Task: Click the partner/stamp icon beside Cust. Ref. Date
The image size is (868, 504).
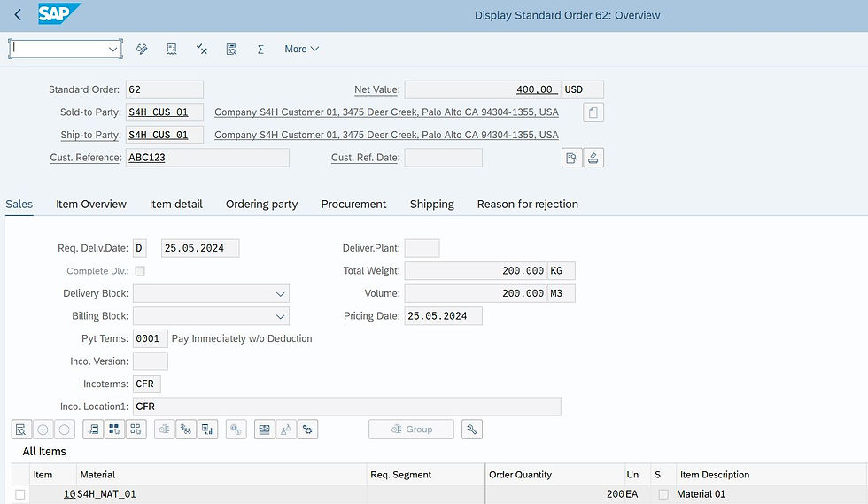Action: pyautogui.click(x=593, y=158)
